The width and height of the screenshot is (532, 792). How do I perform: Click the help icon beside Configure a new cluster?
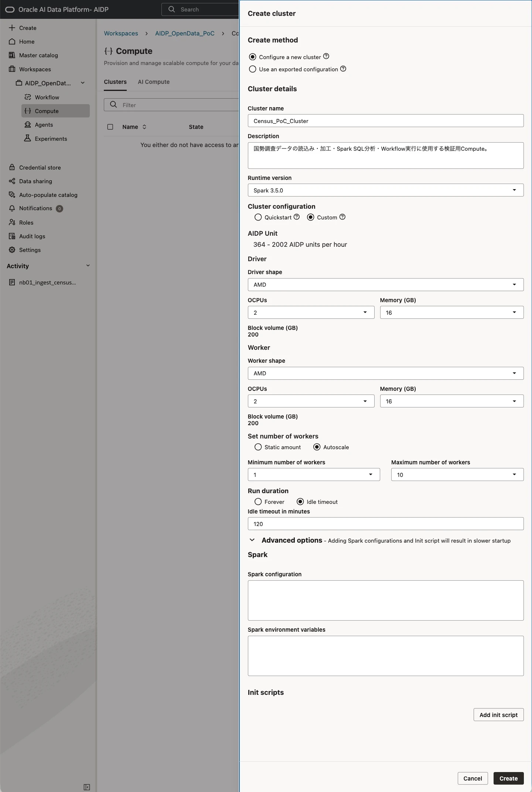(326, 57)
